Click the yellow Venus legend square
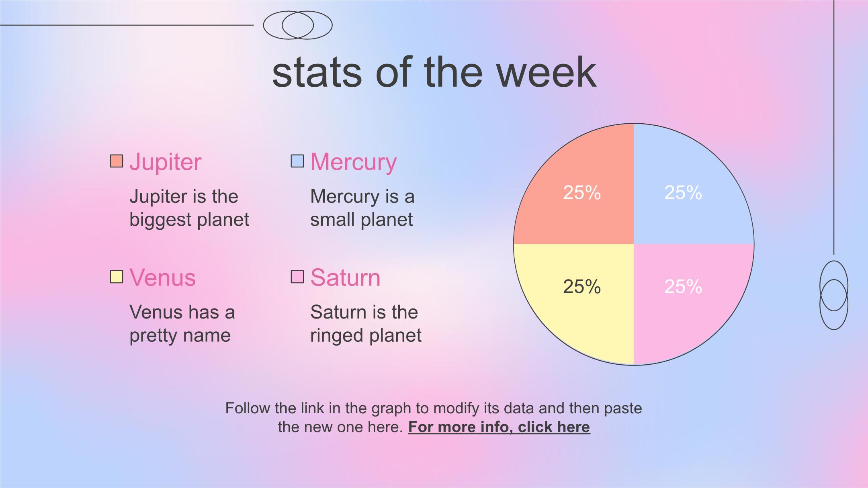This screenshot has width=868, height=488. pyautogui.click(x=117, y=277)
